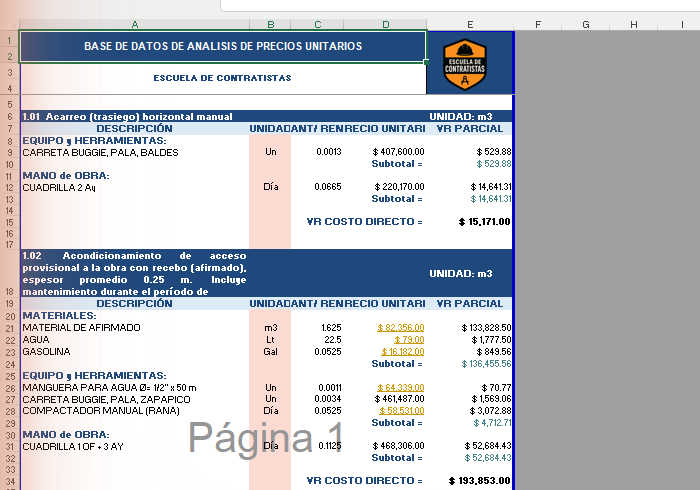Select the 'Gal' unit cell
This screenshot has width=700, height=490.
click(270, 352)
